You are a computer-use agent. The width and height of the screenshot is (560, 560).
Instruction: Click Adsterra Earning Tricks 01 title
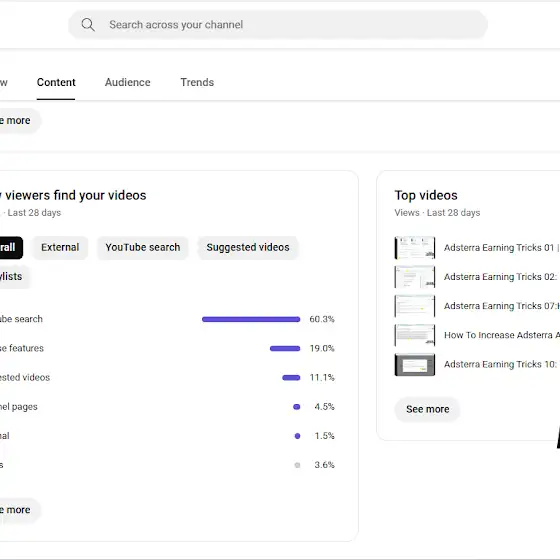click(501, 248)
